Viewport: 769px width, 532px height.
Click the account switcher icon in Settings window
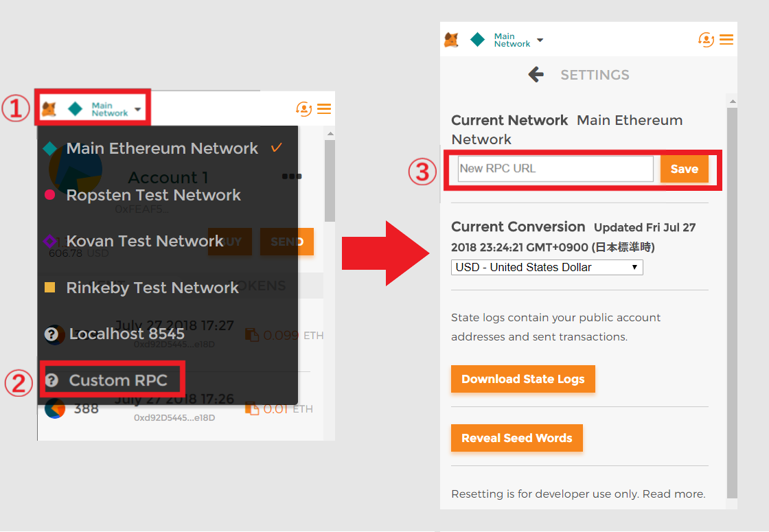(x=706, y=39)
